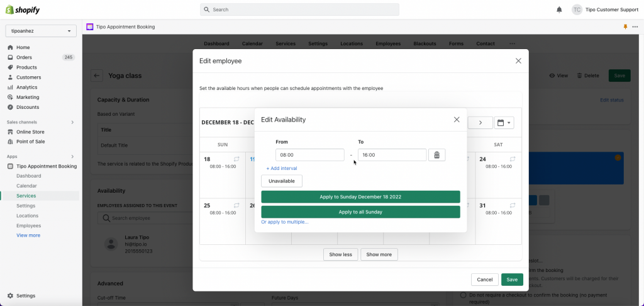Click the Edit status link
This screenshot has height=306, width=644.
coord(611,100)
